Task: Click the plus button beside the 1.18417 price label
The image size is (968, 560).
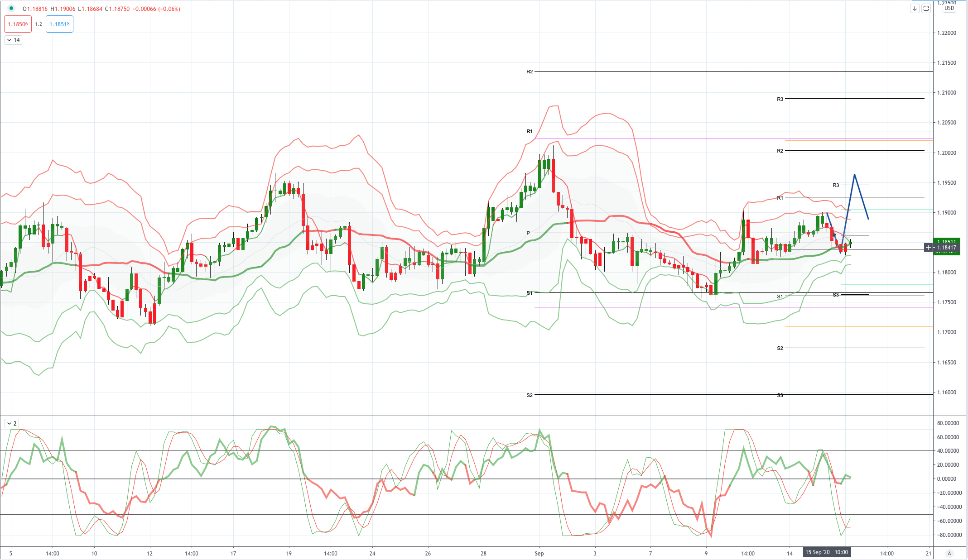Action: click(929, 247)
